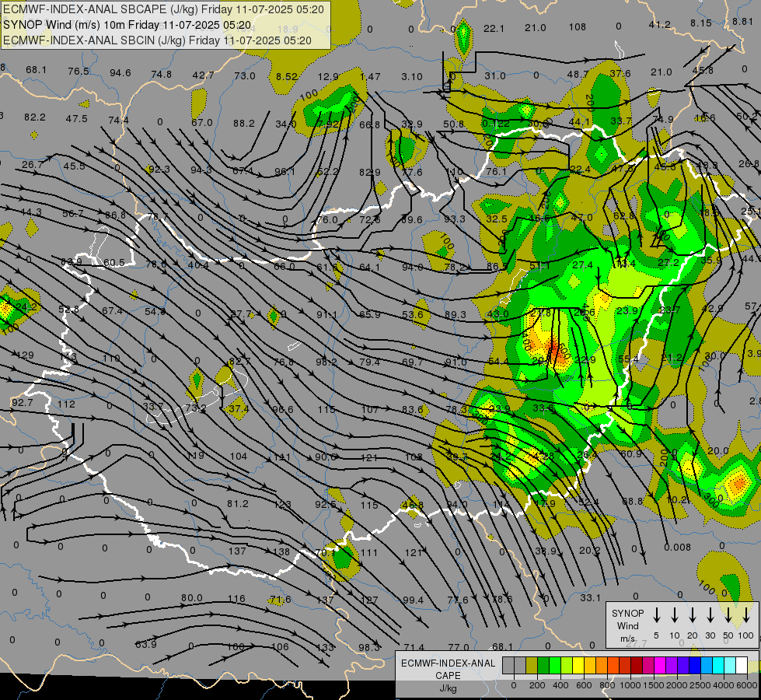Click the colorbar tick label 2500

pos(700,685)
